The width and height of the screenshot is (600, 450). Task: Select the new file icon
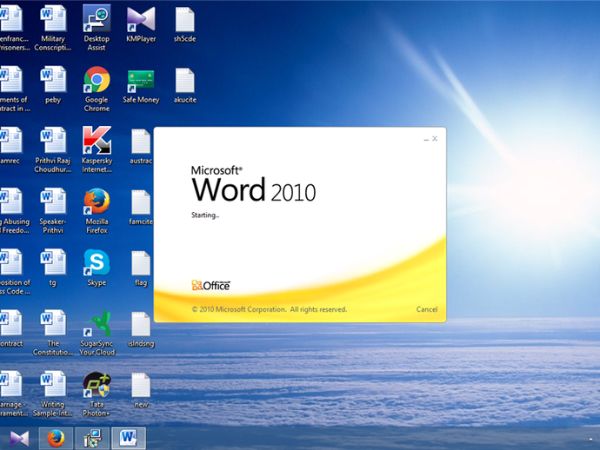tap(141, 391)
